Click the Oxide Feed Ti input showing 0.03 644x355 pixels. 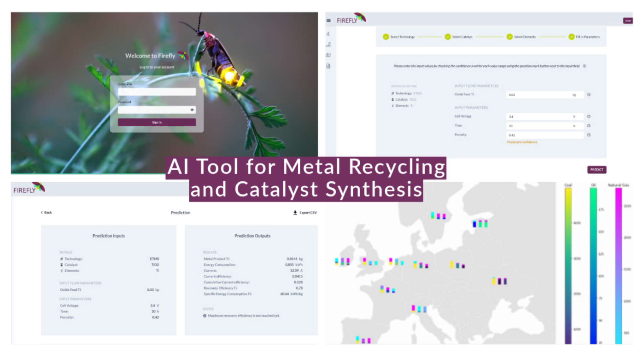coord(545,95)
